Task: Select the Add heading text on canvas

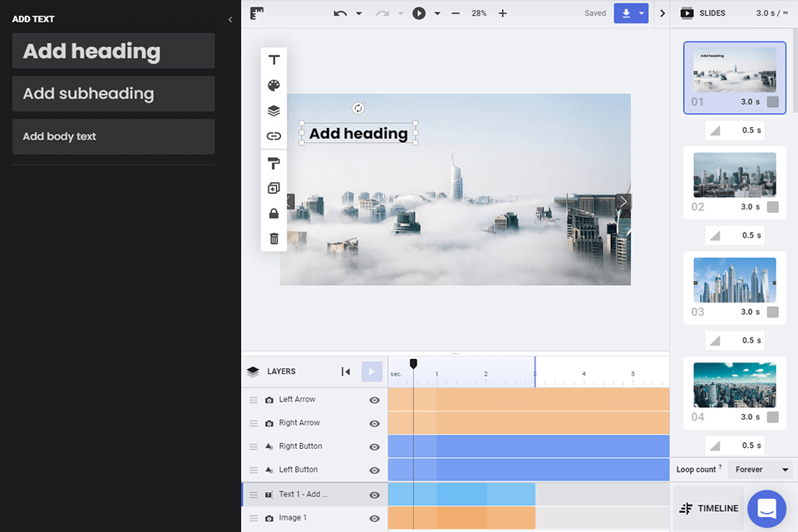Action: tap(358, 133)
